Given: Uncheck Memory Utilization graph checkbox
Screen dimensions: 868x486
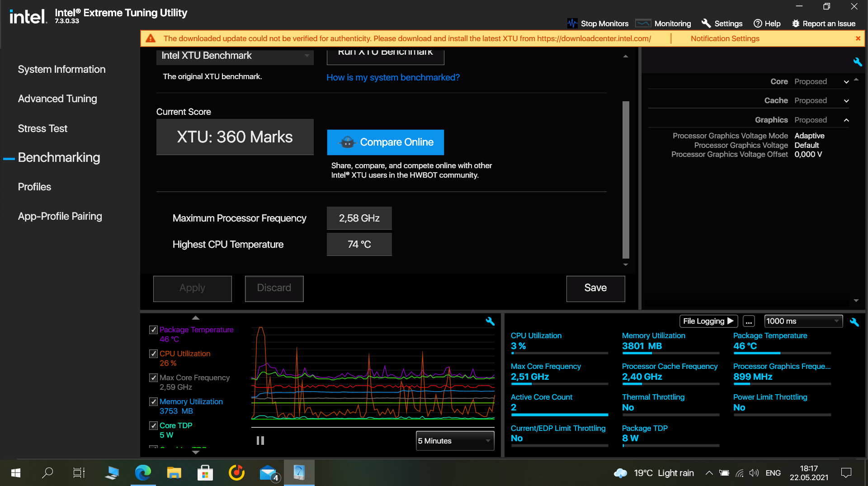Looking at the screenshot, I should (x=153, y=401).
